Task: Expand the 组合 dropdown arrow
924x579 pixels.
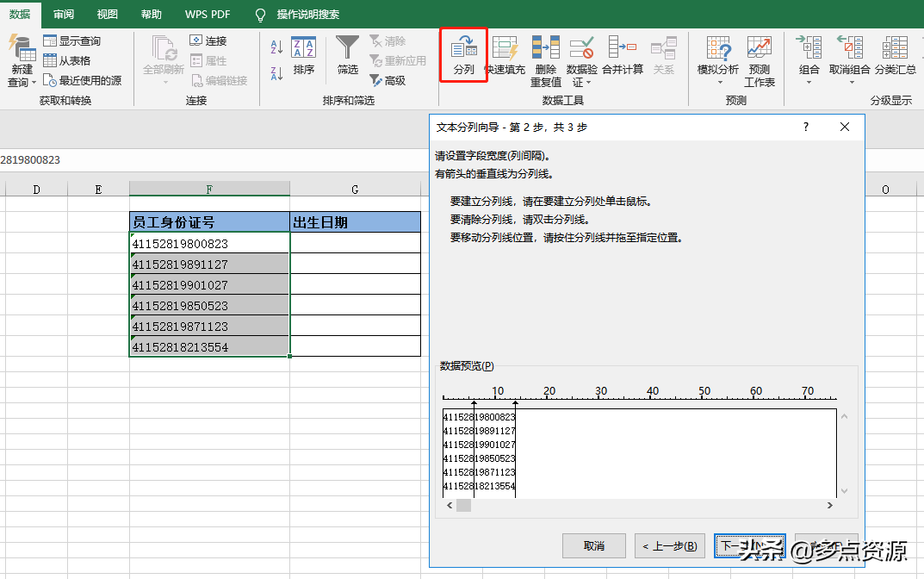Action: point(809,83)
